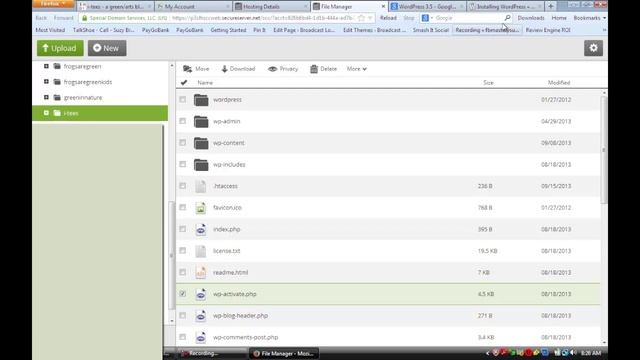Viewport: 640px width, 360px height.
Task: Check the license.txt checkbox
Action: click(182, 251)
